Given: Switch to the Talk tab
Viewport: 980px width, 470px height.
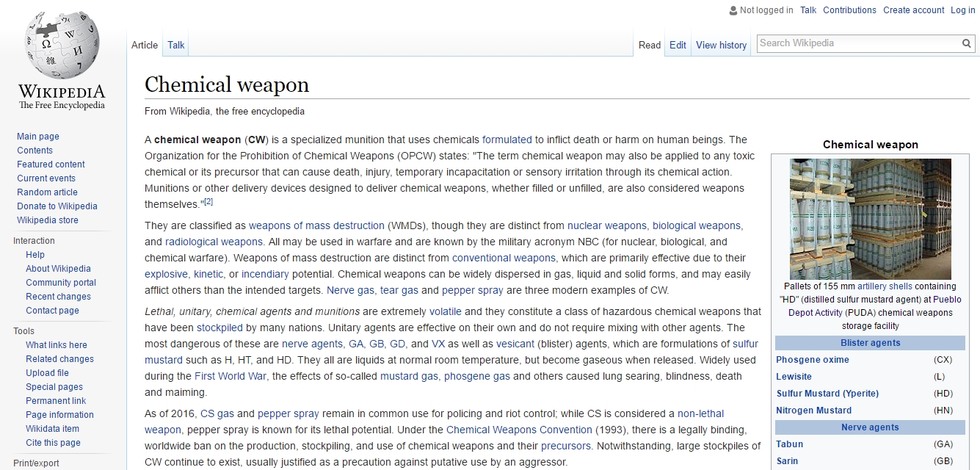Looking at the screenshot, I should (x=176, y=45).
